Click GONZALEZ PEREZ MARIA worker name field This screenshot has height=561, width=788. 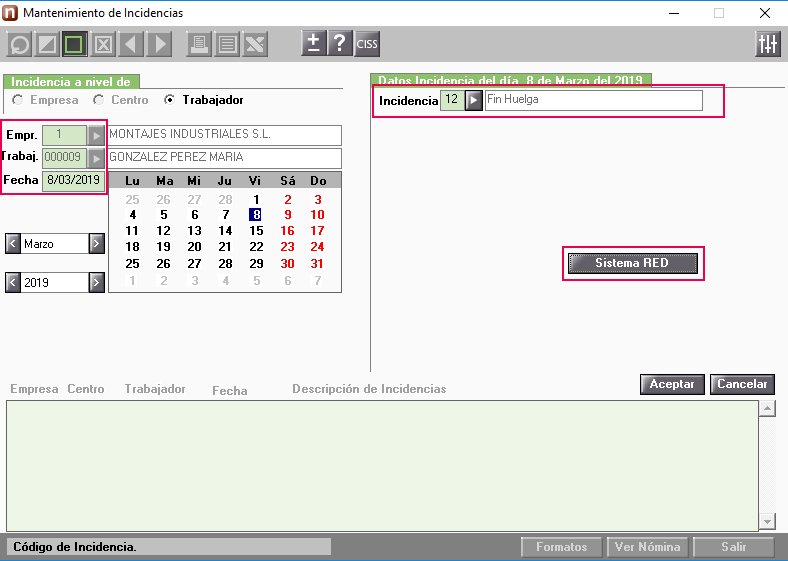pyautogui.click(x=225, y=158)
